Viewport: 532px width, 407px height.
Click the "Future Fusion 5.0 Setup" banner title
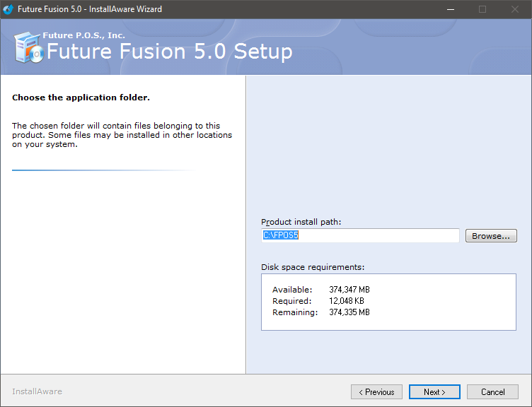click(169, 52)
